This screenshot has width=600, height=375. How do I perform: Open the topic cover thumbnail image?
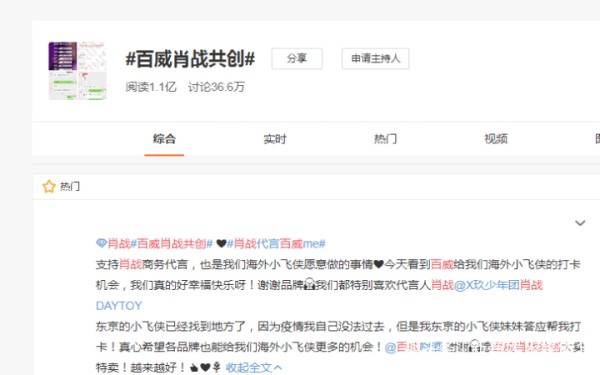[x=77, y=71]
